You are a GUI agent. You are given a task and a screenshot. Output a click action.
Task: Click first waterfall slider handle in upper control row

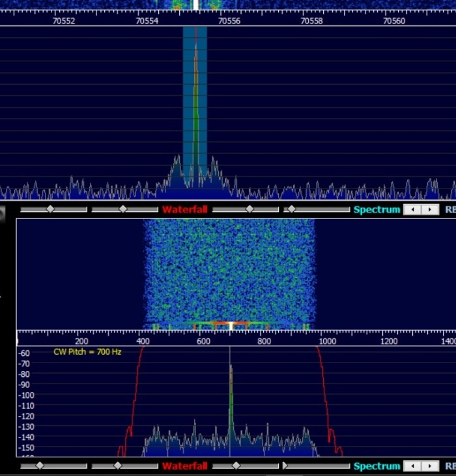coord(50,209)
